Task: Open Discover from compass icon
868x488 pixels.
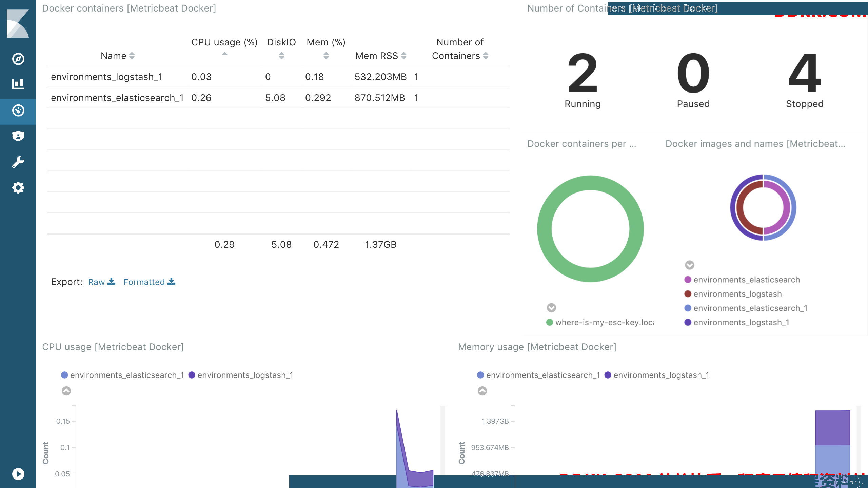Action: (x=18, y=59)
